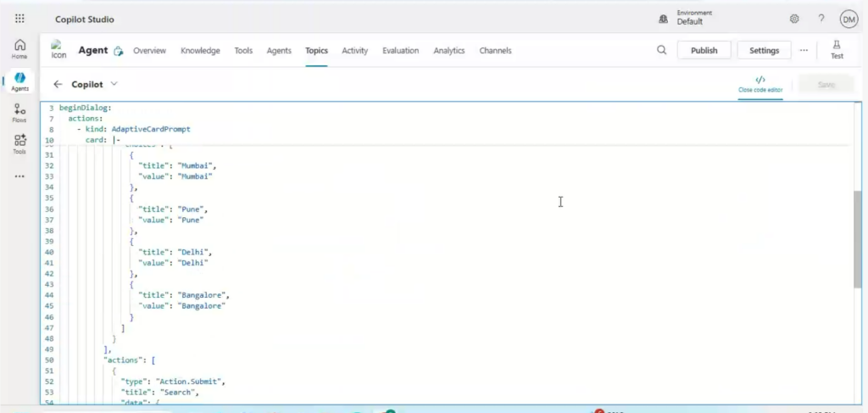Switch to the Analytics tab
Image resolution: width=868 pixels, height=413 pixels.
[x=449, y=51]
